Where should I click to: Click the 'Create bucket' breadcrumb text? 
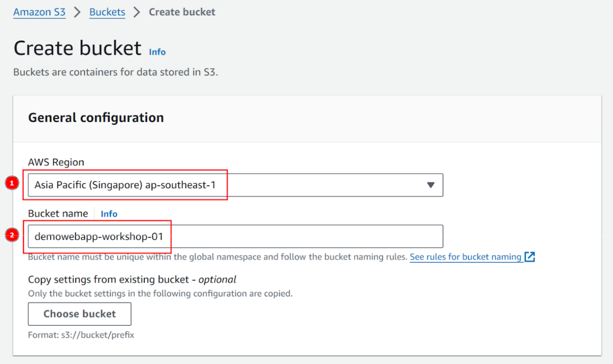point(182,12)
